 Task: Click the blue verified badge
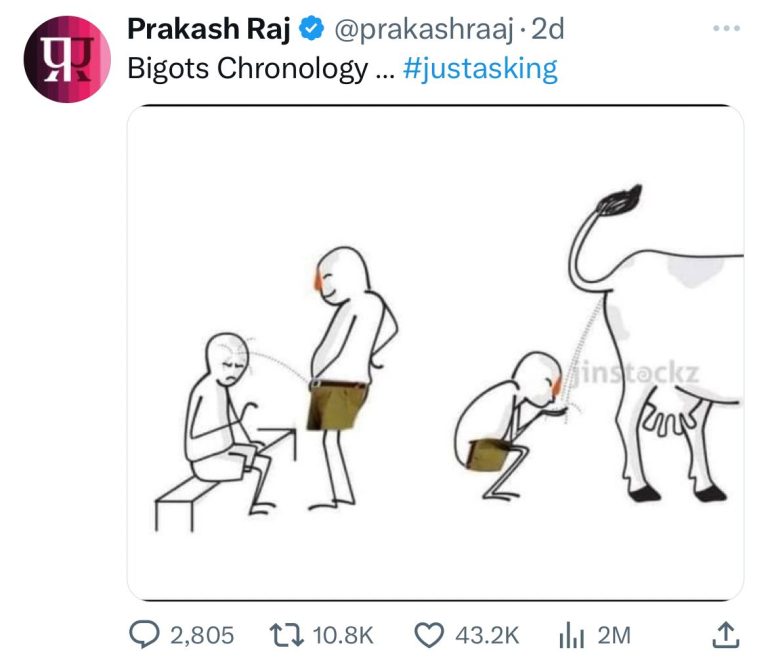311,30
